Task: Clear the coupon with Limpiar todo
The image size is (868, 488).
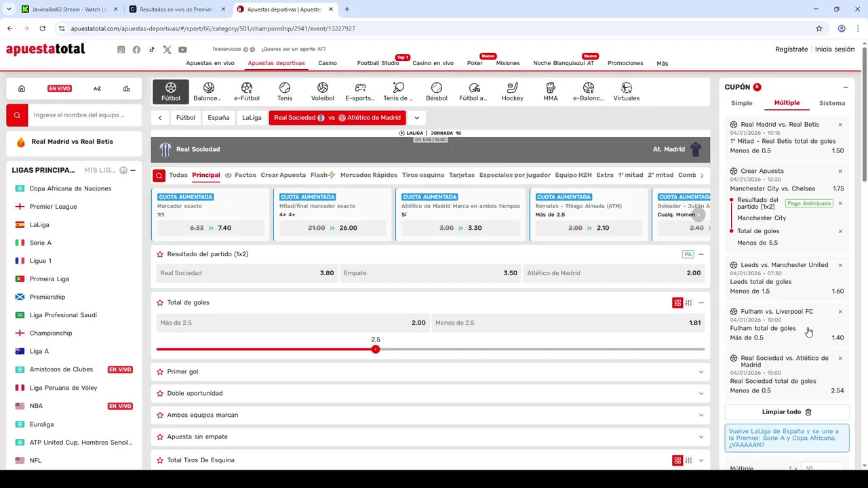Action: (x=787, y=412)
